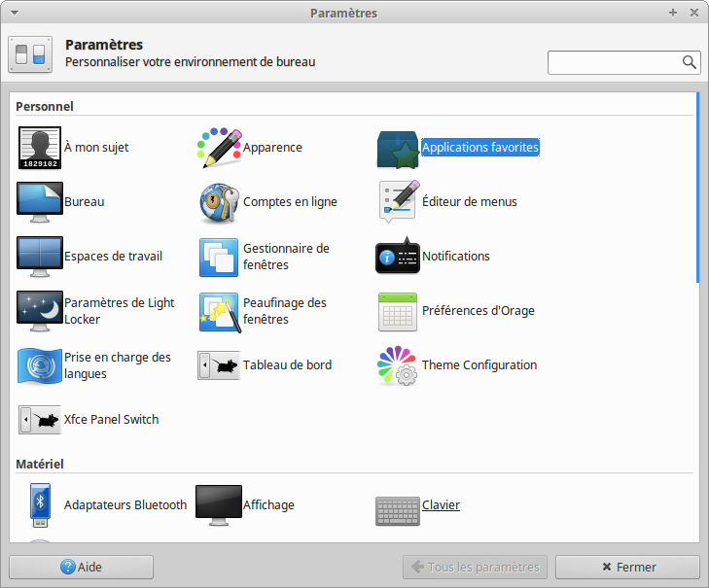This screenshot has width=709, height=588.
Task: Open Prise en charge des langues
Action: 39,365
